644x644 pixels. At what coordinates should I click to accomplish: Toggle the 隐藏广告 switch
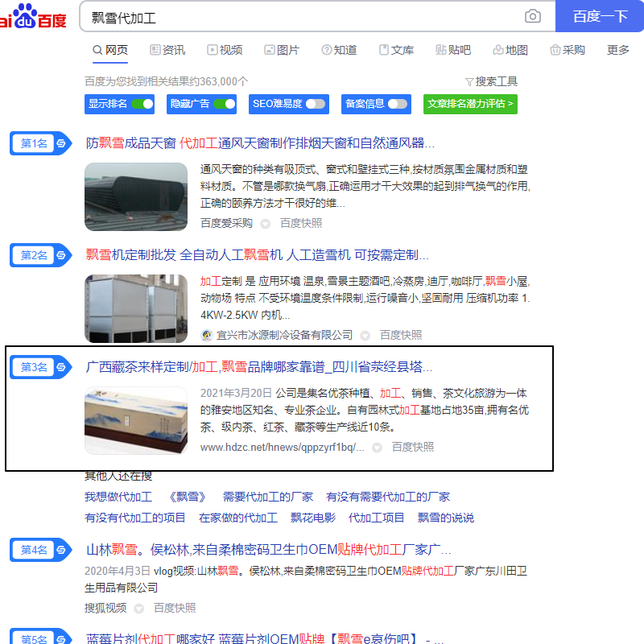pos(225,104)
